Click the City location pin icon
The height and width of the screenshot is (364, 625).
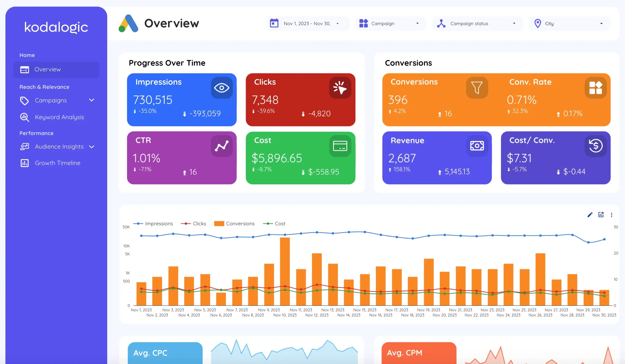click(537, 23)
